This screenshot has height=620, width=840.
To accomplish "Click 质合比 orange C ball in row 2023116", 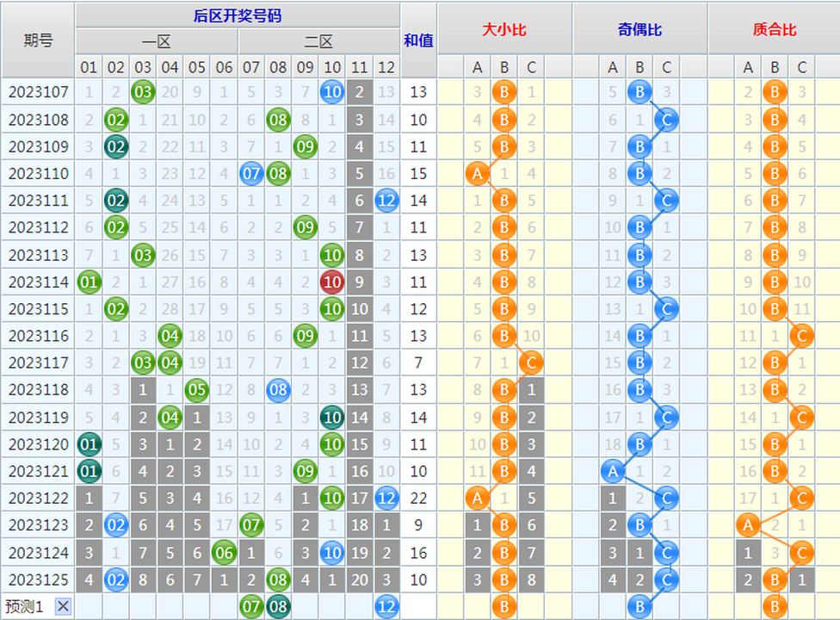I will (802, 336).
